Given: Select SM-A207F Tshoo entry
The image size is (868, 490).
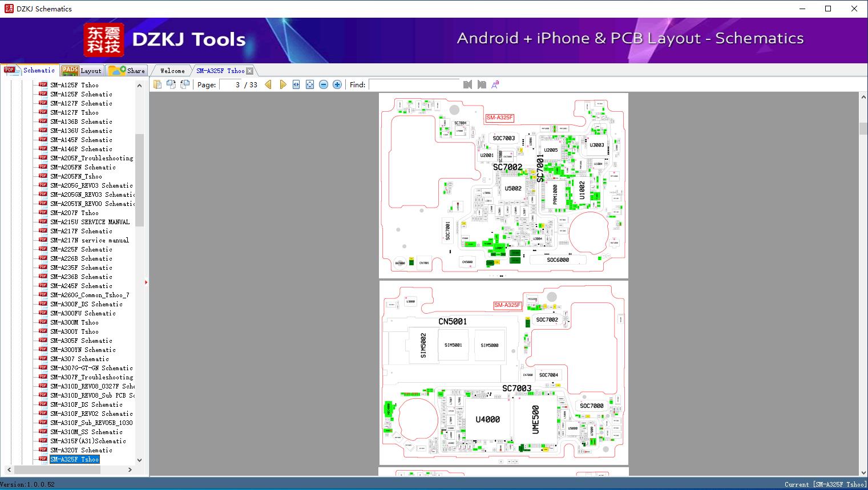Looking at the screenshot, I should tap(74, 213).
